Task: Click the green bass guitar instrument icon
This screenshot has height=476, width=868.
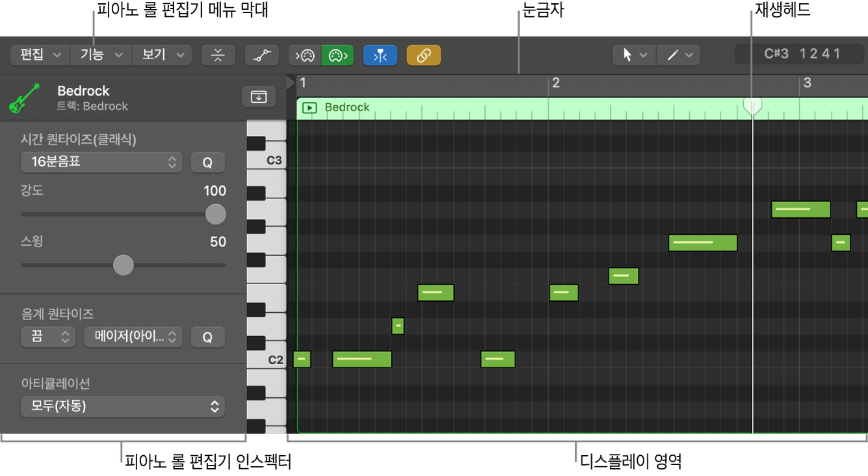Action: [26, 98]
